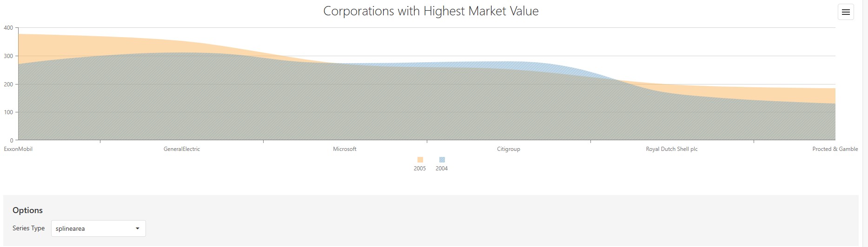Open the chart export hamburger menu
The width and height of the screenshot is (868, 247).
[846, 12]
